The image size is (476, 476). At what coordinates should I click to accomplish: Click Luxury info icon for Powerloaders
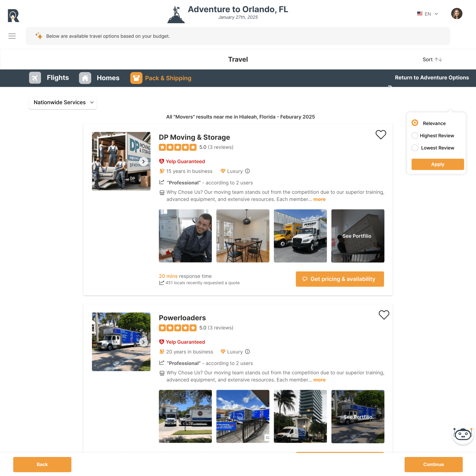click(248, 352)
